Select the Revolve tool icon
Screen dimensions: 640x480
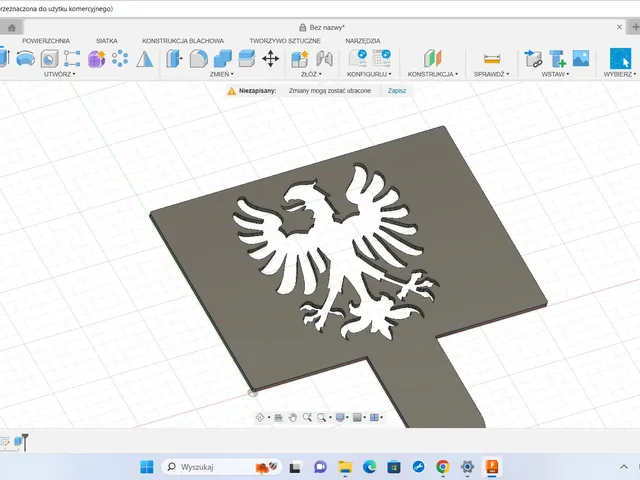click(x=25, y=59)
